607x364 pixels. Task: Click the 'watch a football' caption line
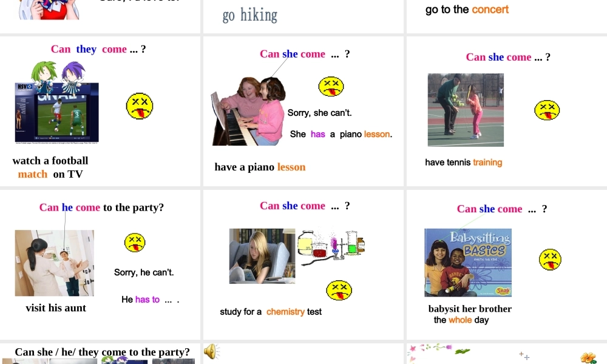tap(50, 161)
